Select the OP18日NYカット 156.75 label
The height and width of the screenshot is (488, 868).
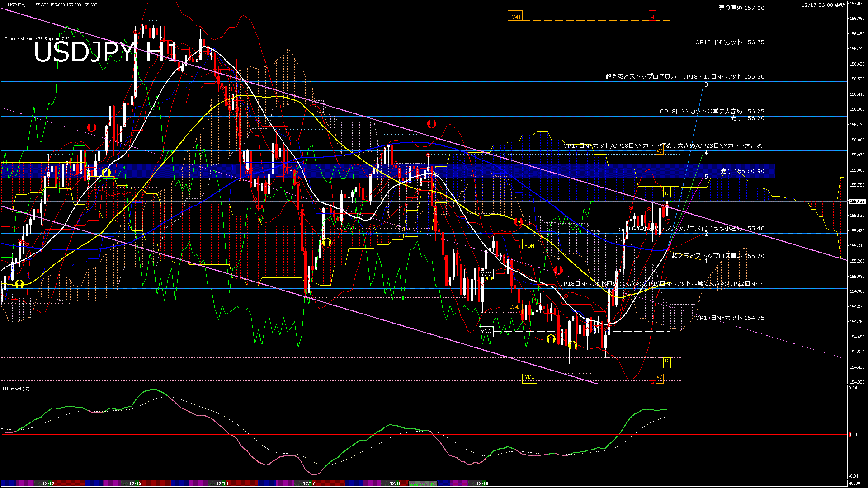click(x=730, y=42)
